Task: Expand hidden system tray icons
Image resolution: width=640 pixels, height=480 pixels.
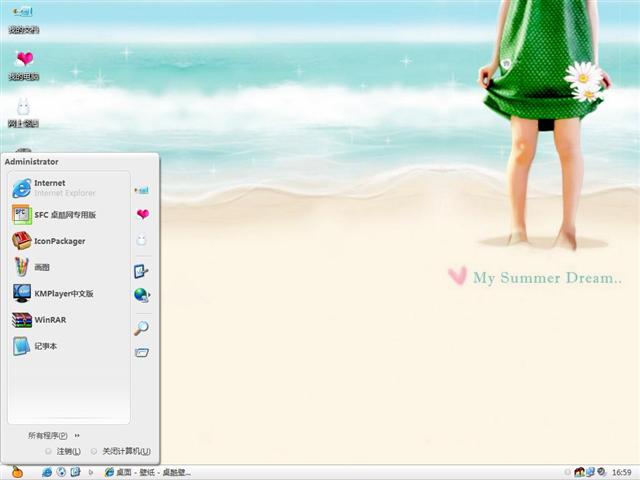Action: point(566,472)
